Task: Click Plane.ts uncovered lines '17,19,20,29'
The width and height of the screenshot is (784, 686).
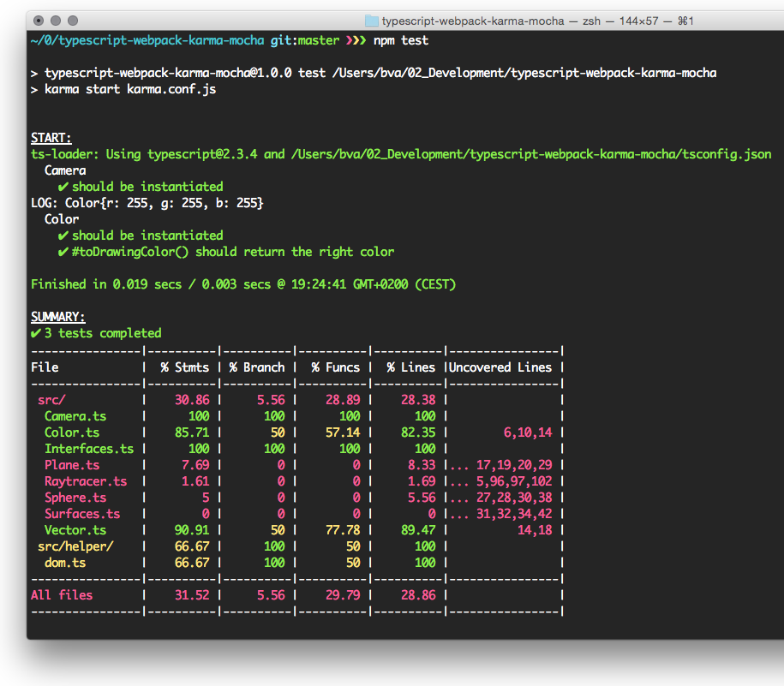Action: coord(514,465)
